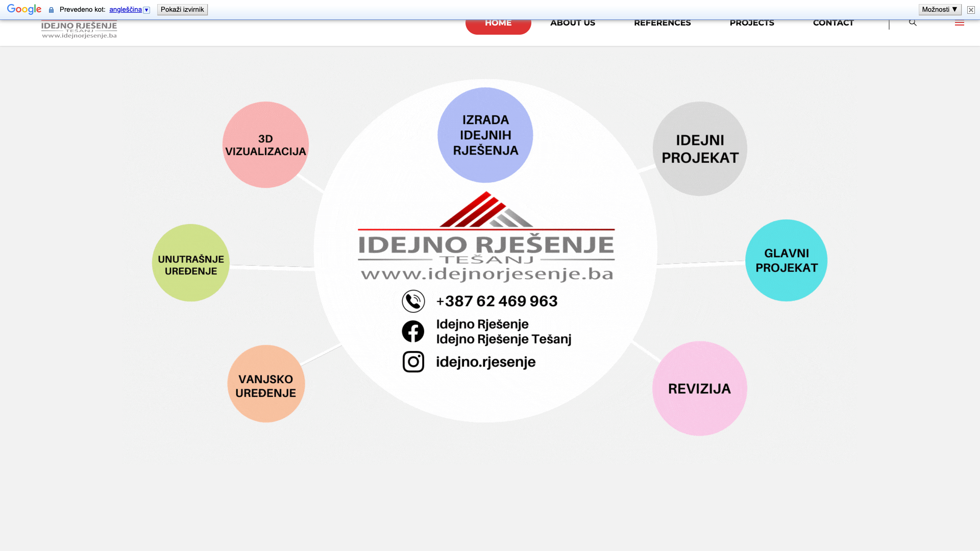
Task: Click the search magnifier icon
Action: pyautogui.click(x=913, y=22)
